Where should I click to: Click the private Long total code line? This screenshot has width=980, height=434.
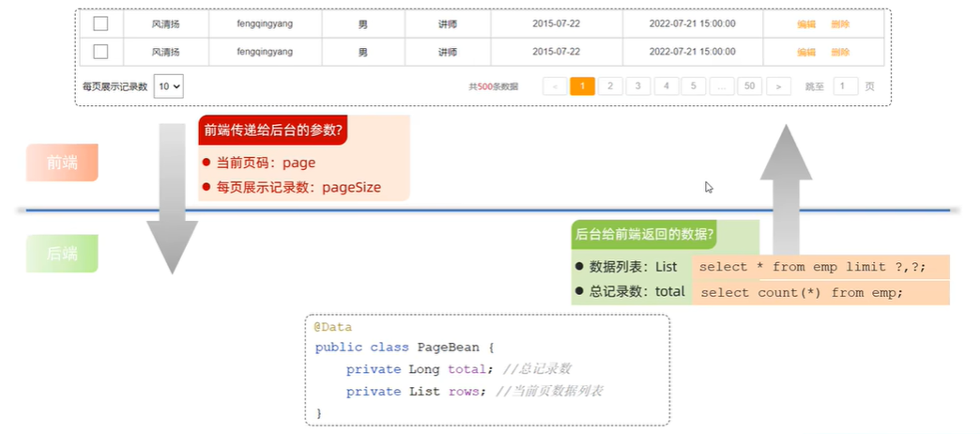pyautogui.click(x=459, y=369)
